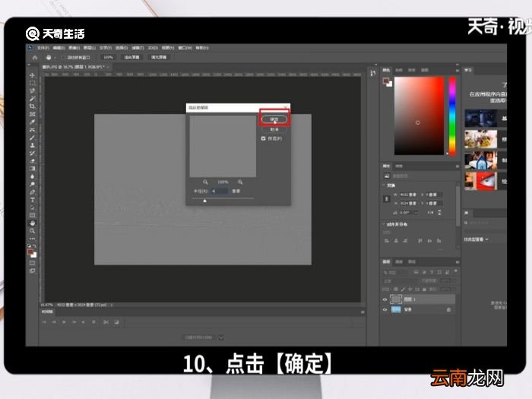
Task: Select the Dodge tool
Action: [x=32, y=184]
